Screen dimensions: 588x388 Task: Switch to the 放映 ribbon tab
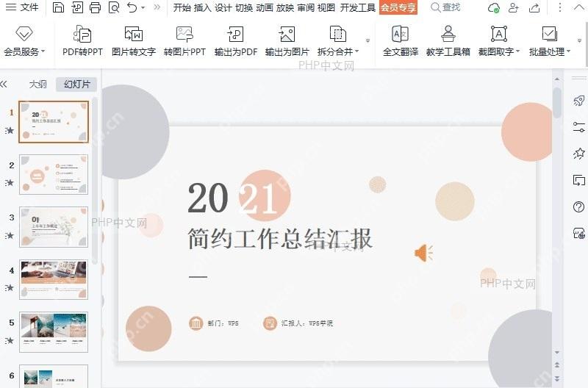[285, 7]
